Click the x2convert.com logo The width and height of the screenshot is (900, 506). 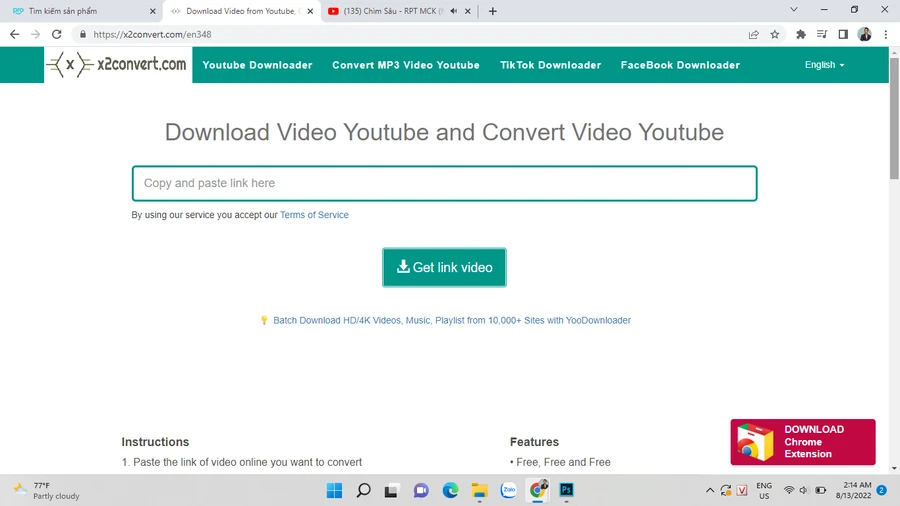(x=118, y=64)
